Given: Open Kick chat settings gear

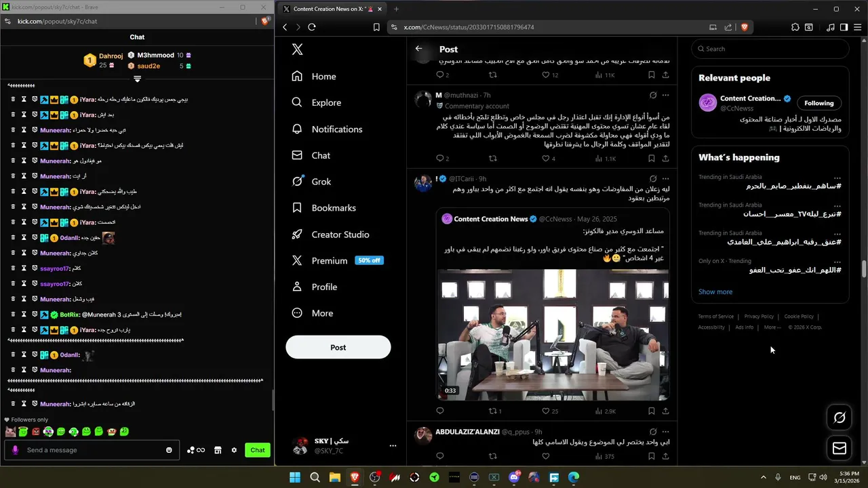Looking at the screenshot, I should [x=234, y=450].
